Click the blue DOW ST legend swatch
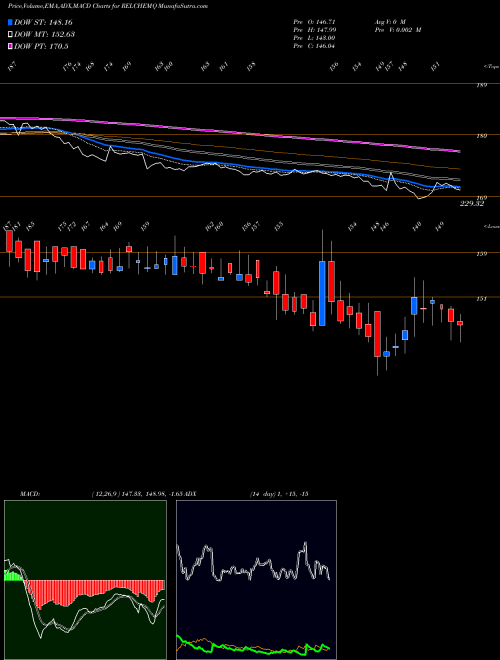500x660 pixels. [x=11, y=22]
